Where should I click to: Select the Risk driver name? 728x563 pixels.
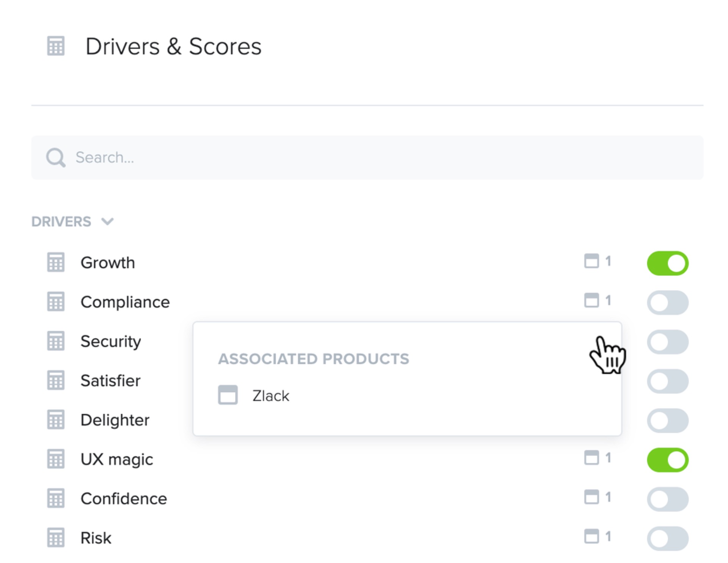[96, 538]
